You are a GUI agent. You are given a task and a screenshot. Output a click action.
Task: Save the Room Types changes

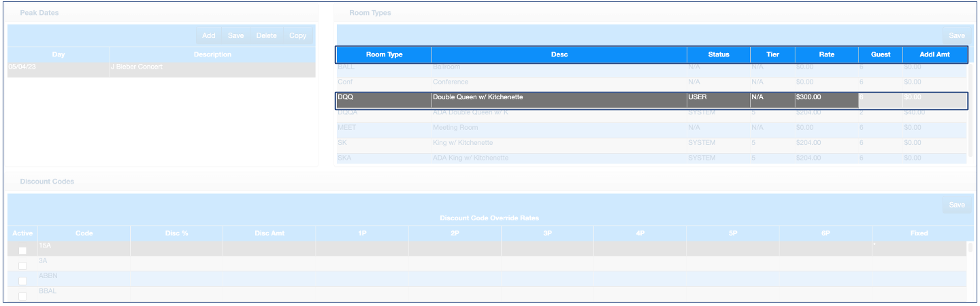[956, 36]
